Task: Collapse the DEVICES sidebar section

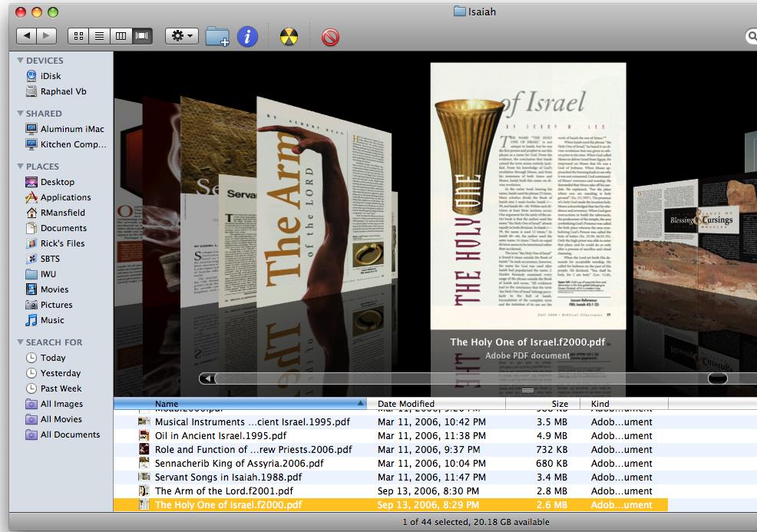Action: tap(21, 61)
